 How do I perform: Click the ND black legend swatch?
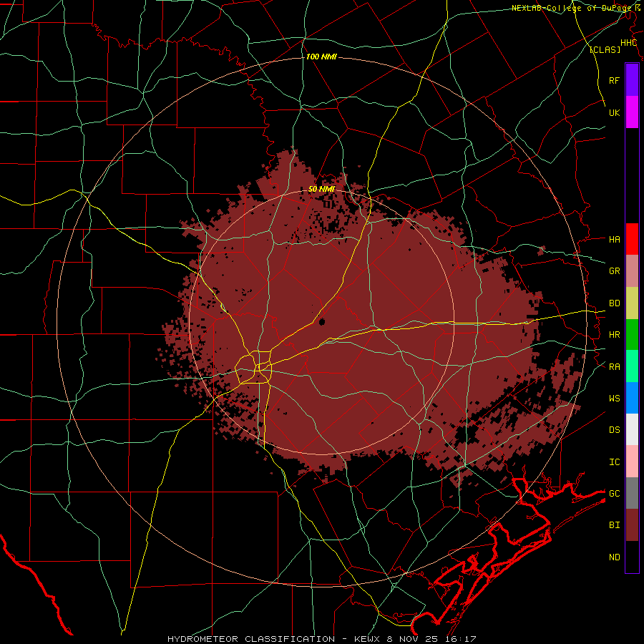pos(632,557)
